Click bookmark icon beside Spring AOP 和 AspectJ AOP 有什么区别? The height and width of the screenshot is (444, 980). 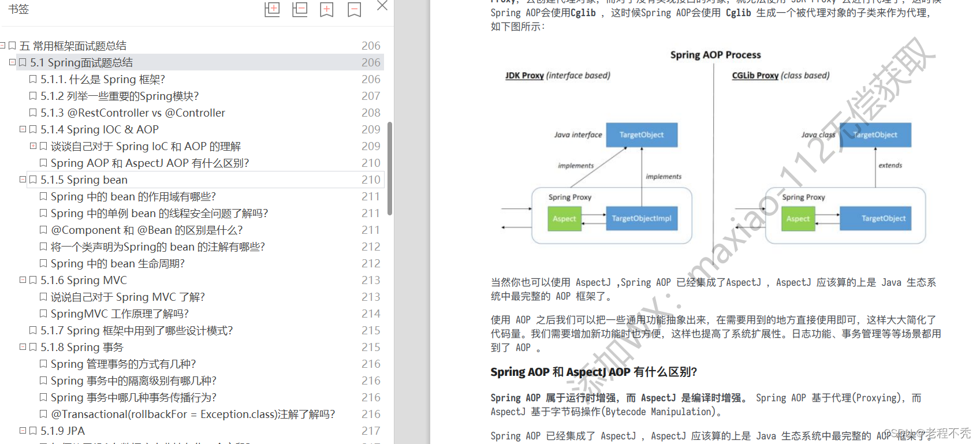(x=43, y=163)
